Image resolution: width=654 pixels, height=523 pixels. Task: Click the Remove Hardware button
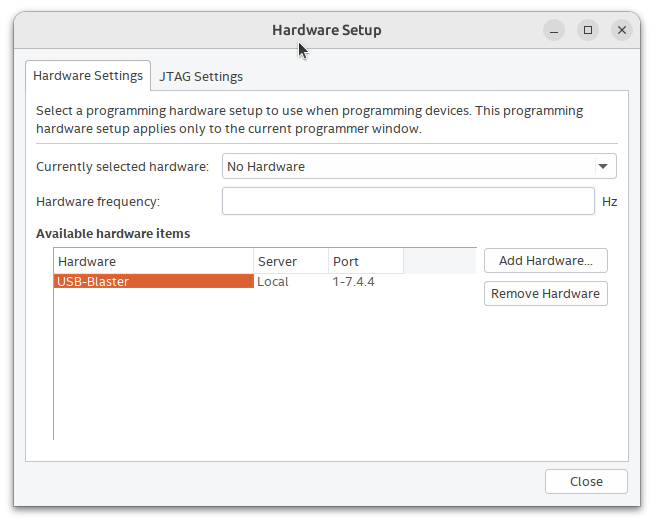click(546, 294)
